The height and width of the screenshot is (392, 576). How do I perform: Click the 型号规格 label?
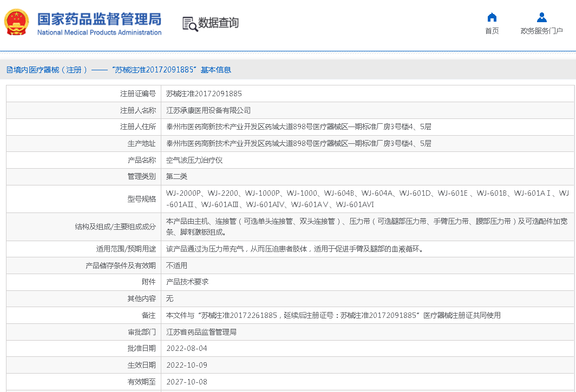141,199
